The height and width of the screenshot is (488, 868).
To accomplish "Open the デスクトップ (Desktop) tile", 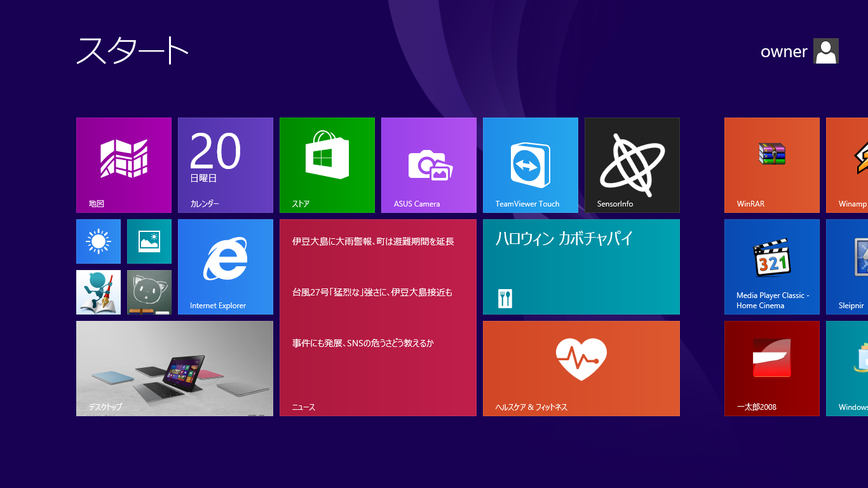I will tap(175, 369).
